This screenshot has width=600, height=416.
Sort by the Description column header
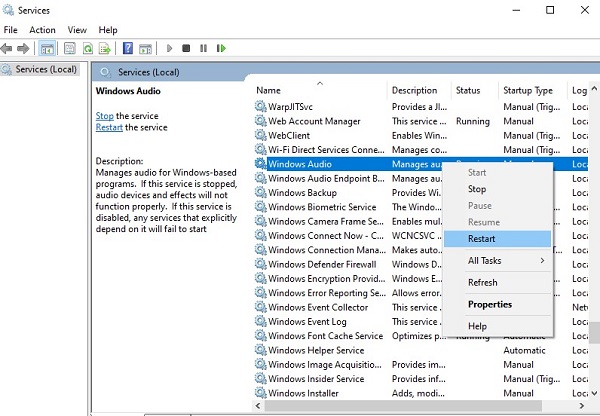(x=420, y=90)
